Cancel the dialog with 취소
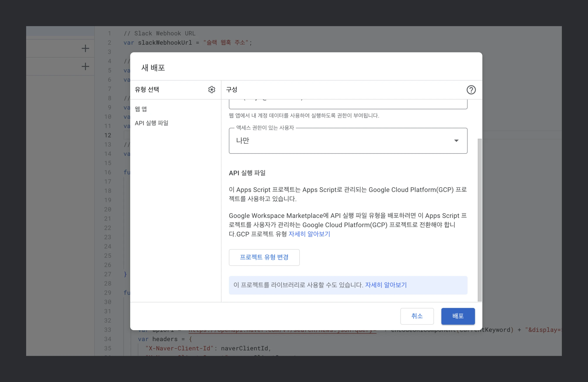588x382 pixels. pos(417,316)
